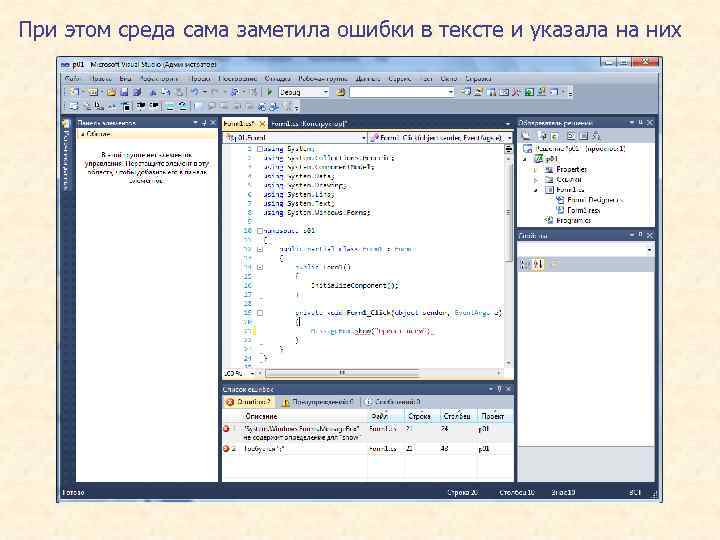The width and height of the screenshot is (720, 540).
Task: Open the Справка menu
Action: pos(478,79)
